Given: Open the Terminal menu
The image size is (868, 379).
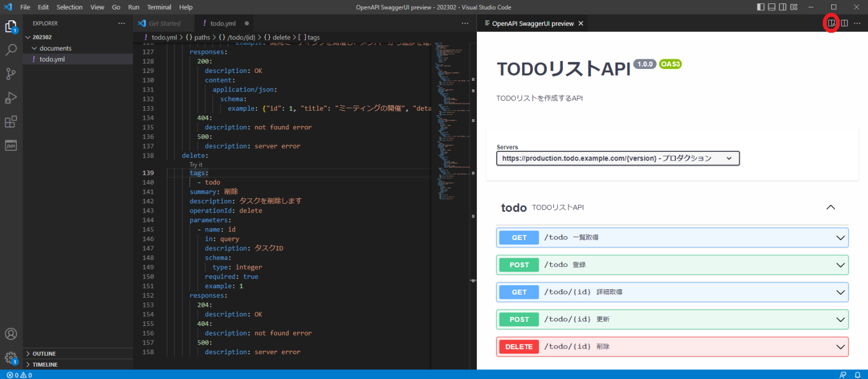Looking at the screenshot, I should [x=159, y=7].
